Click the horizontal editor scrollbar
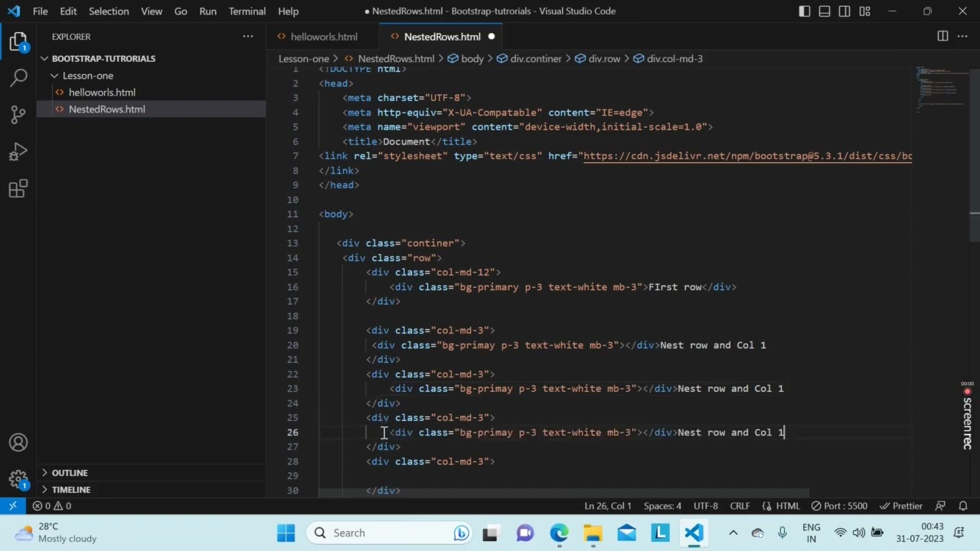The image size is (980, 551). [x=563, y=494]
